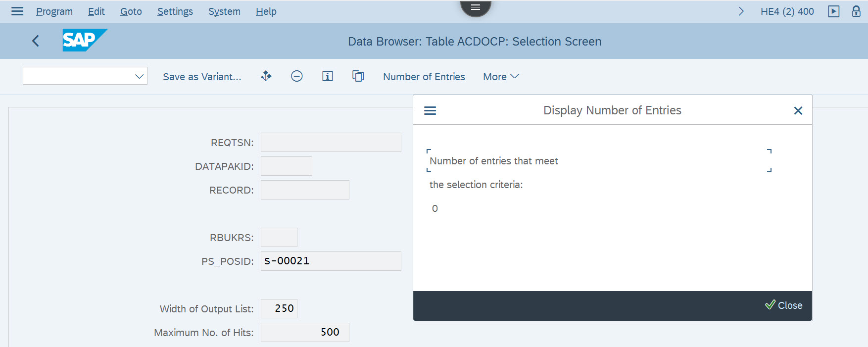Click the SAP back arrow

[x=36, y=41]
